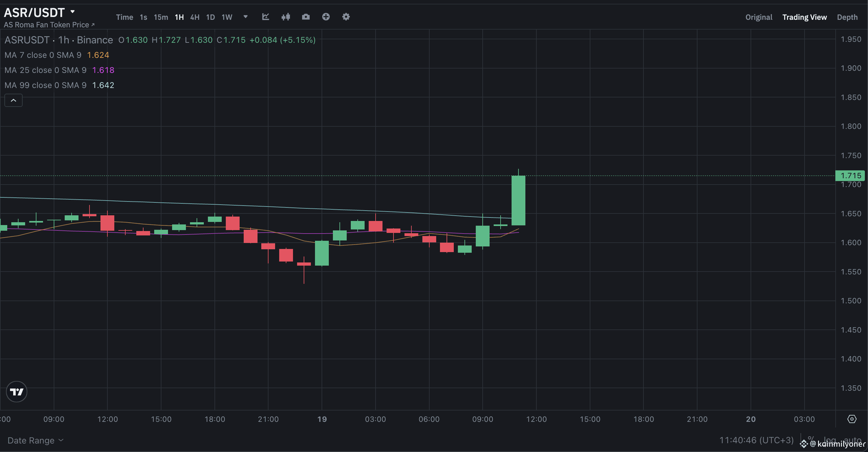Open AS Roma Fan Token Price link
This screenshot has width=868, height=452.
point(49,25)
